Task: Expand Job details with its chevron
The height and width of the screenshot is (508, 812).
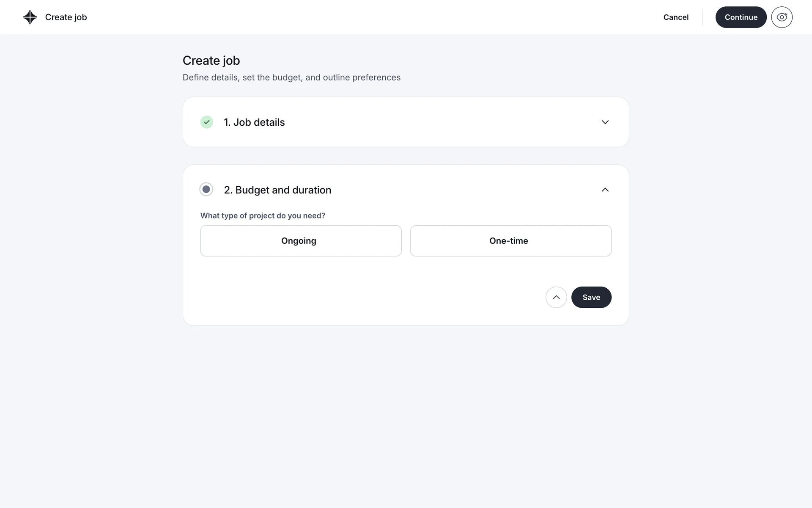Action: click(x=605, y=122)
